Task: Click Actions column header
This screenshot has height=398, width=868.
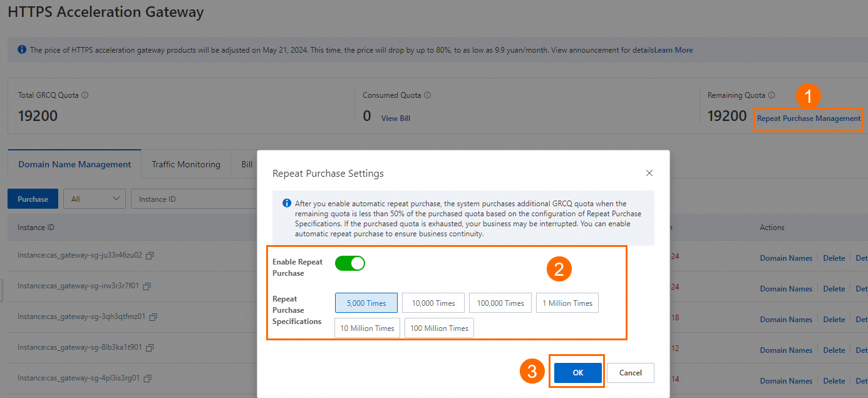Action: [772, 227]
